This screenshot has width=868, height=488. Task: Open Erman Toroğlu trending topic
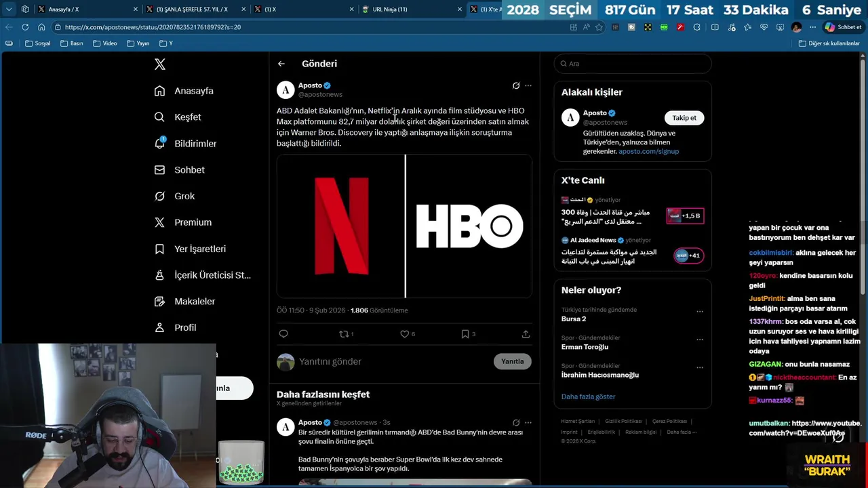point(585,346)
